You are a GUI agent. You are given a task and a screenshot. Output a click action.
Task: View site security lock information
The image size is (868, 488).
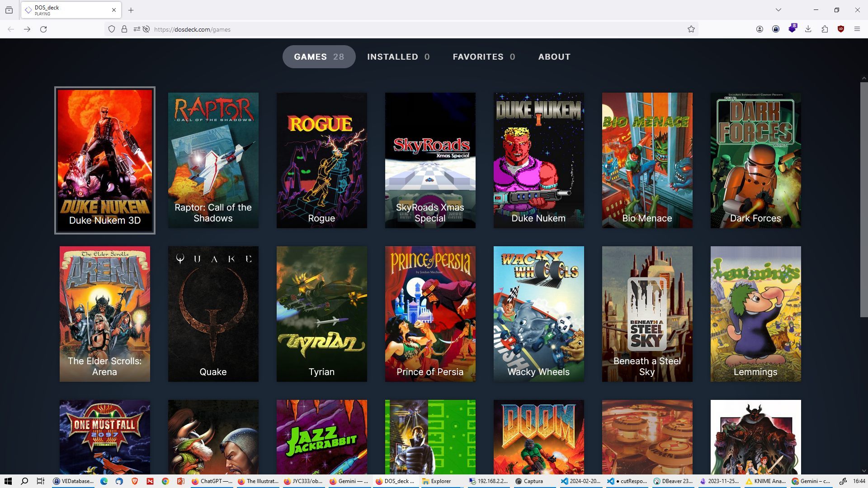tap(124, 29)
